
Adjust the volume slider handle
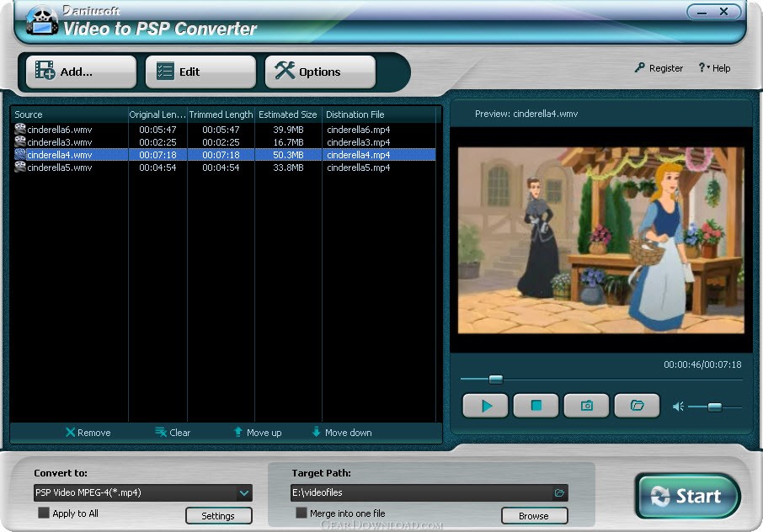(x=714, y=407)
